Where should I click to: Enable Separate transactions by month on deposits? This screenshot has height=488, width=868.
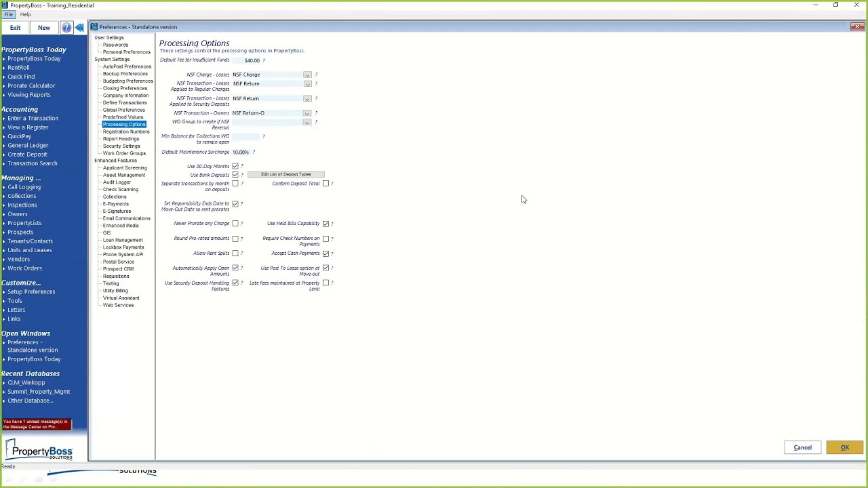point(235,184)
